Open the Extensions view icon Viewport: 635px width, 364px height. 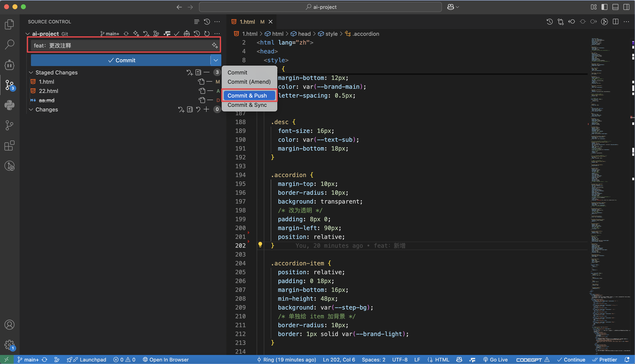[x=9, y=146]
